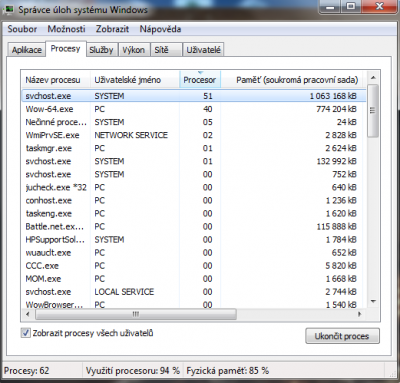
Task: Click the 5 820 kB memory value
Action: 341,266
